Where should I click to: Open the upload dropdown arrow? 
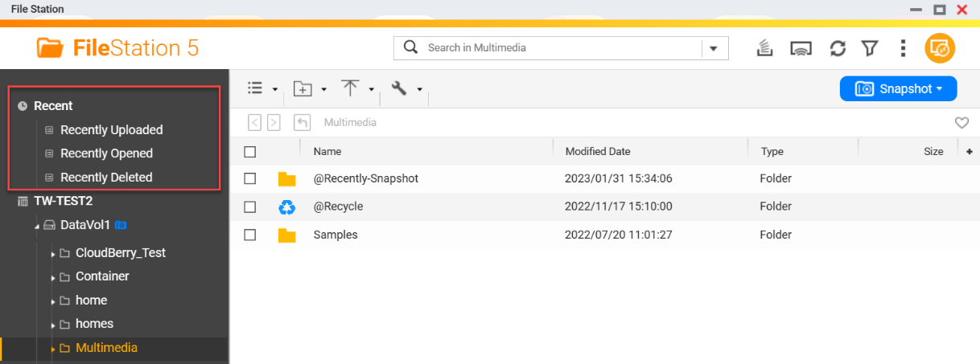click(x=371, y=89)
